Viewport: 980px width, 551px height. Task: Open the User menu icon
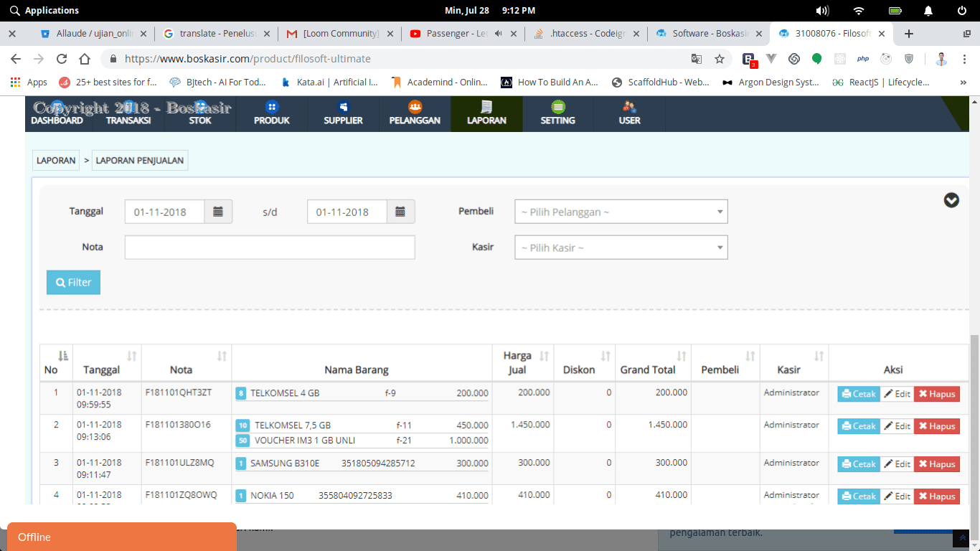629,107
